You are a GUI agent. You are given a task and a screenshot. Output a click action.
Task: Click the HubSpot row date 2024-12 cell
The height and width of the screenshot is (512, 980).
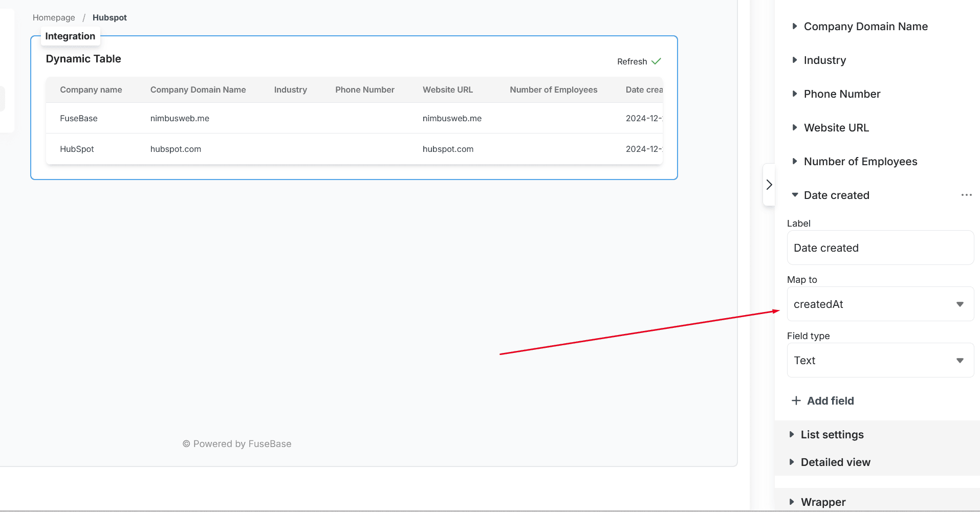(644, 149)
